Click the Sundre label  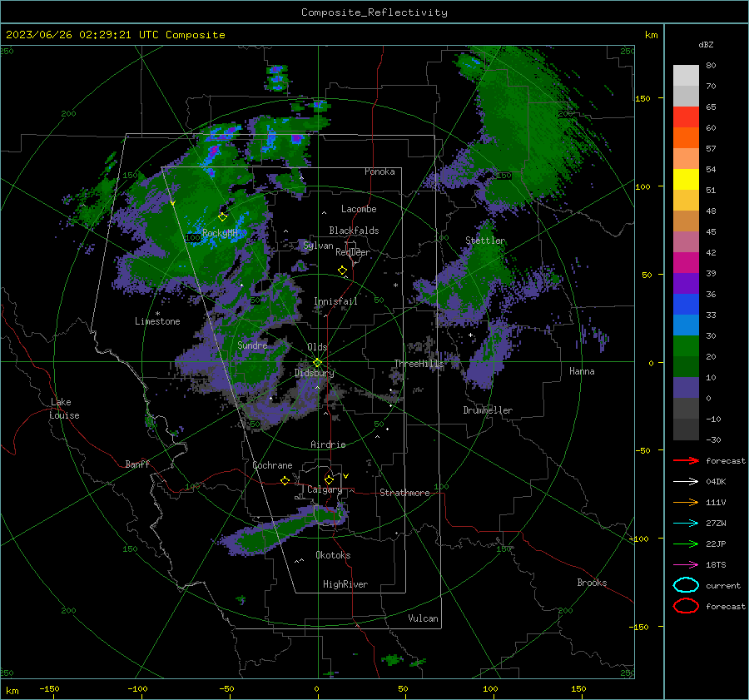[x=252, y=345]
